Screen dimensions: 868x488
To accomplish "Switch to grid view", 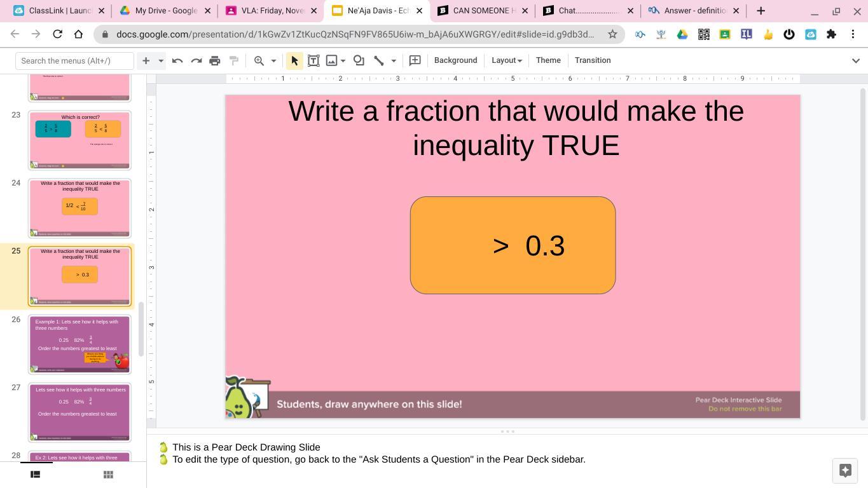I will [108, 474].
